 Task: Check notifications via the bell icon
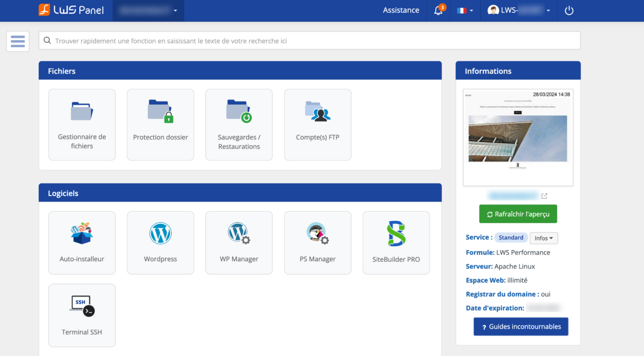[x=438, y=10]
